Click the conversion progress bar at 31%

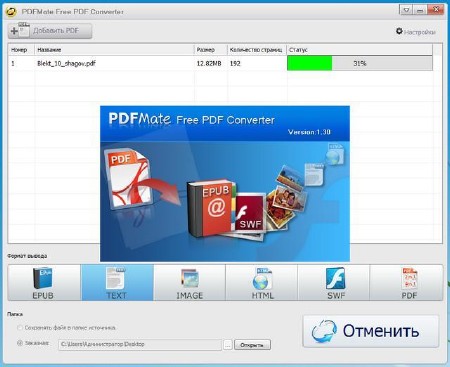360,63
